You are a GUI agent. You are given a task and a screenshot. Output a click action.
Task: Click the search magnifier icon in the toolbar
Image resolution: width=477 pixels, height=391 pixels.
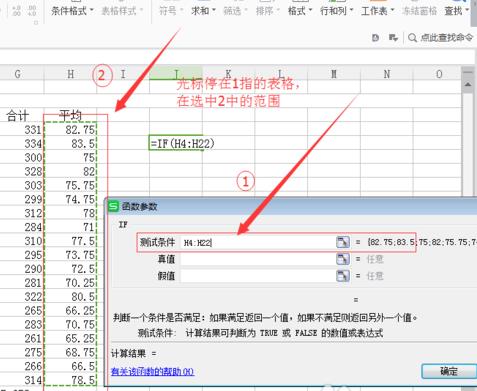pyautogui.click(x=412, y=38)
